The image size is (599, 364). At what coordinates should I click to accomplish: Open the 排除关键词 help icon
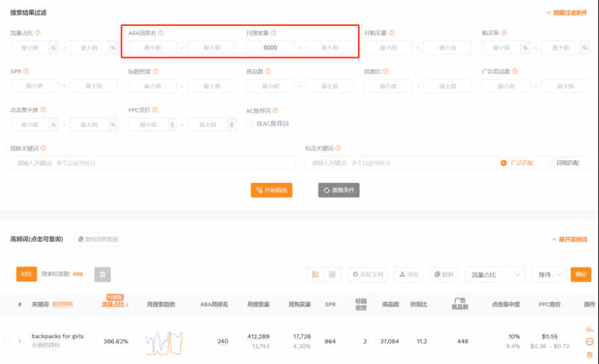[43, 148]
